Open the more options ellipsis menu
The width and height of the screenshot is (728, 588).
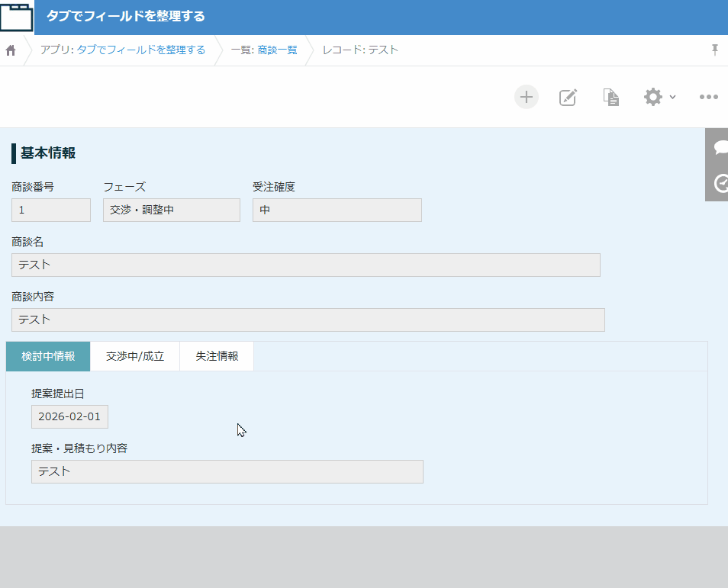(708, 97)
